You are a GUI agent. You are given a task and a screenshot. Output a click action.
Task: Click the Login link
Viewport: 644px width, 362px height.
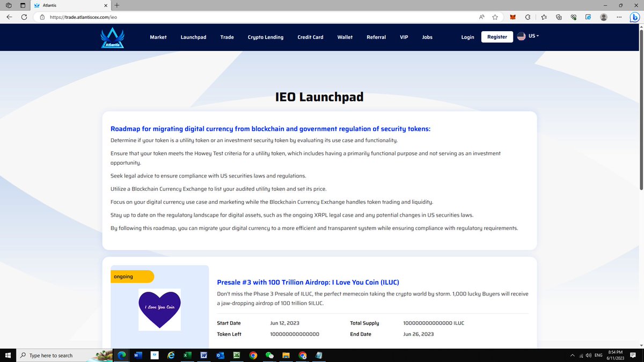pos(468,37)
